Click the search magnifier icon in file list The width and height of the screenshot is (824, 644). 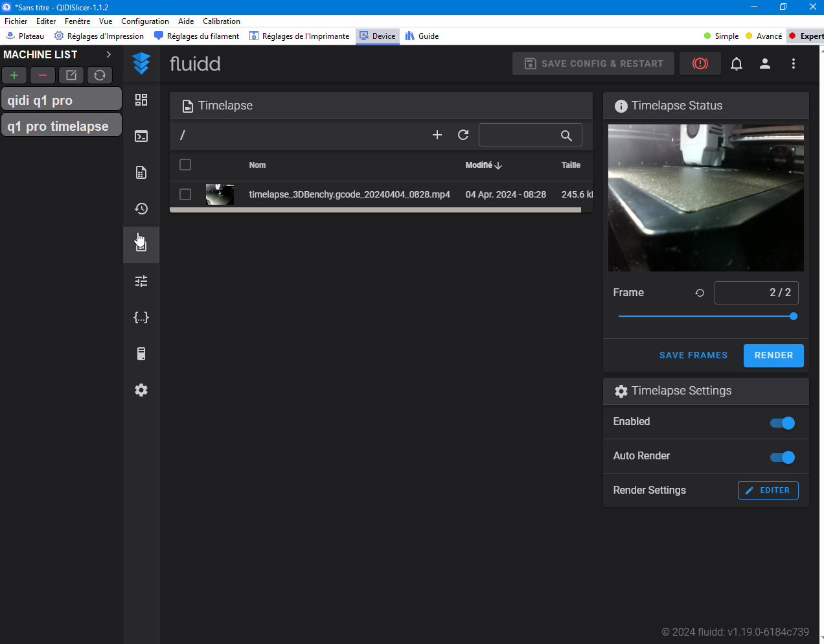[x=566, y=135]
